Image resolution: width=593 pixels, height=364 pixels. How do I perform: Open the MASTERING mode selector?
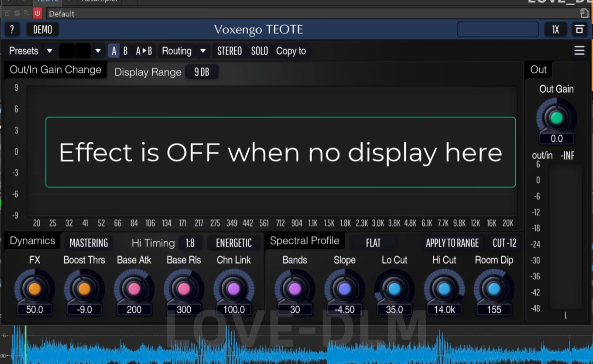(x=88, y=243)
